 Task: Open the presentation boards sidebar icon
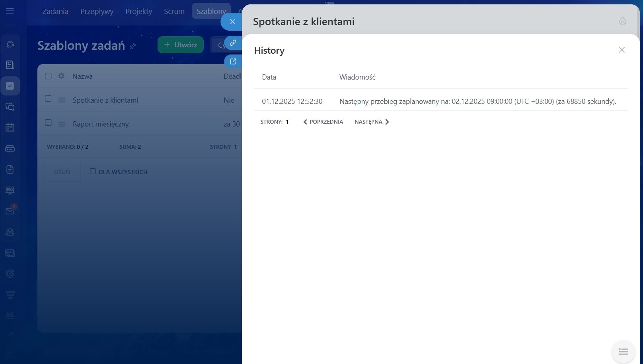(10, 190)
